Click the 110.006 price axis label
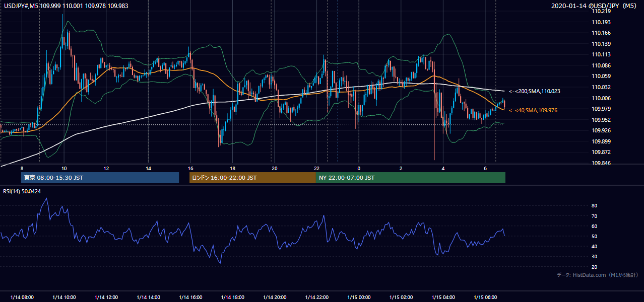Image resolution: width=644 pixels, height=302 pixels. click(601, 99)
